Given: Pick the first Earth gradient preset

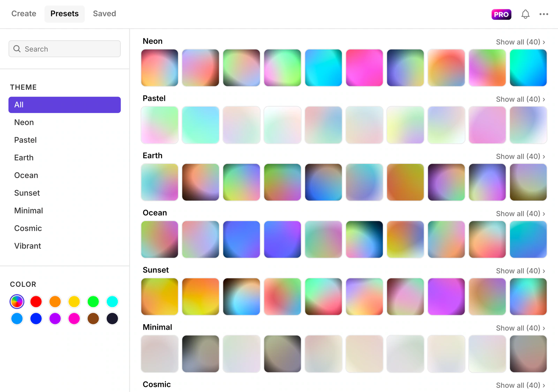Looking at the screenshot, I should (160, 182).
